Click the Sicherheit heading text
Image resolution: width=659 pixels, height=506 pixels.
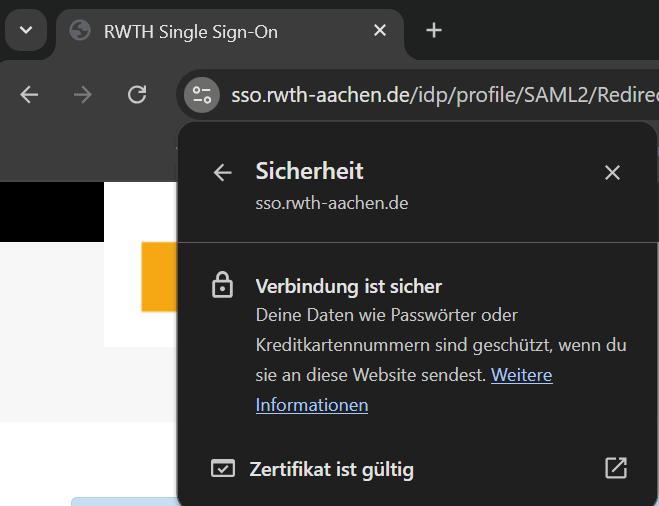[309, 171]
